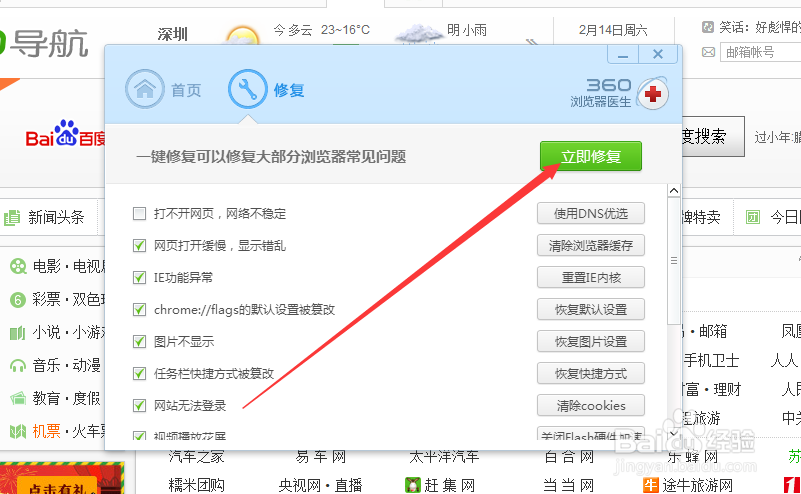Click the 彩票 green ball icon
The width and height of the screenshot is (801, 494).
pyautogui.click(x=18, y=299)
